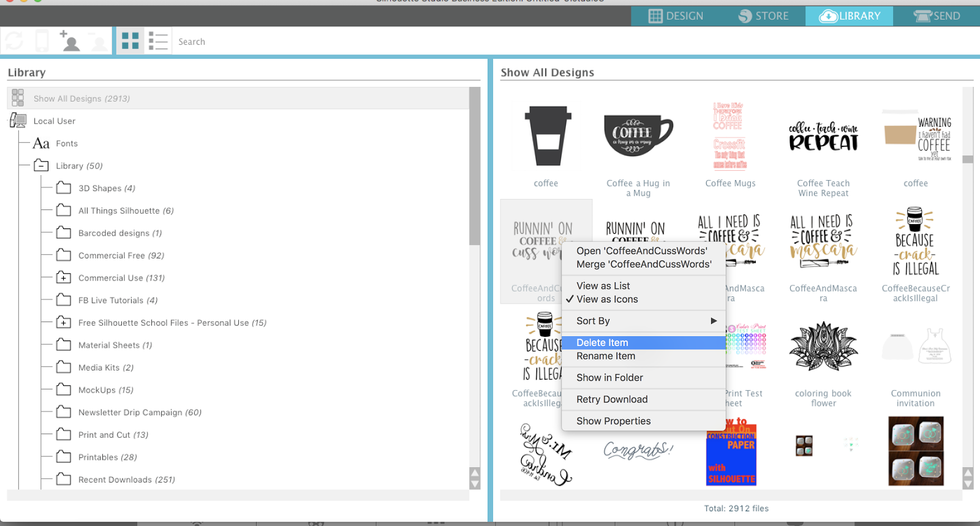This screenshot has width=980, height=526.
Task: Click the sync refresh icon
Action: click(x=14, y=41)
